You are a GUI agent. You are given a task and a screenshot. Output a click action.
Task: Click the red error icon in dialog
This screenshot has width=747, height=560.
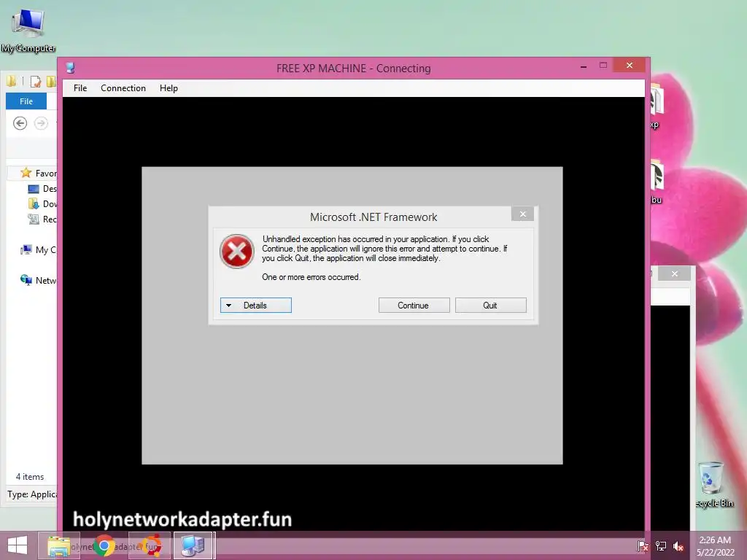(x=237, y=252)
